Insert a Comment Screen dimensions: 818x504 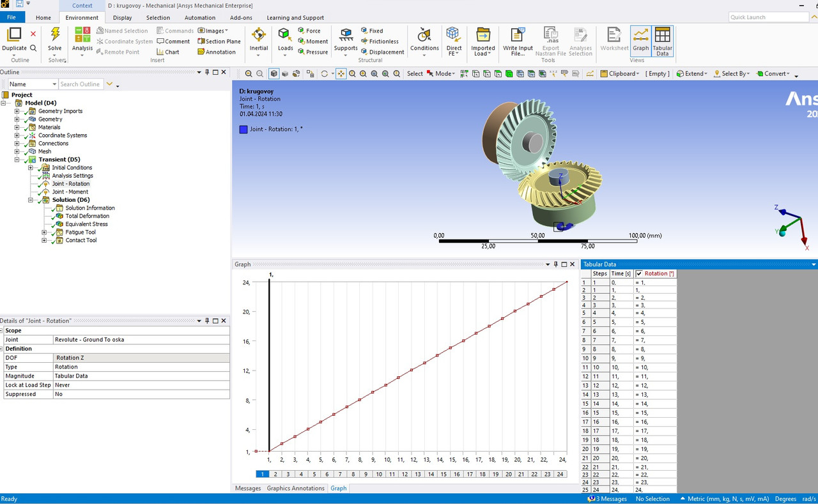[173, 42]
